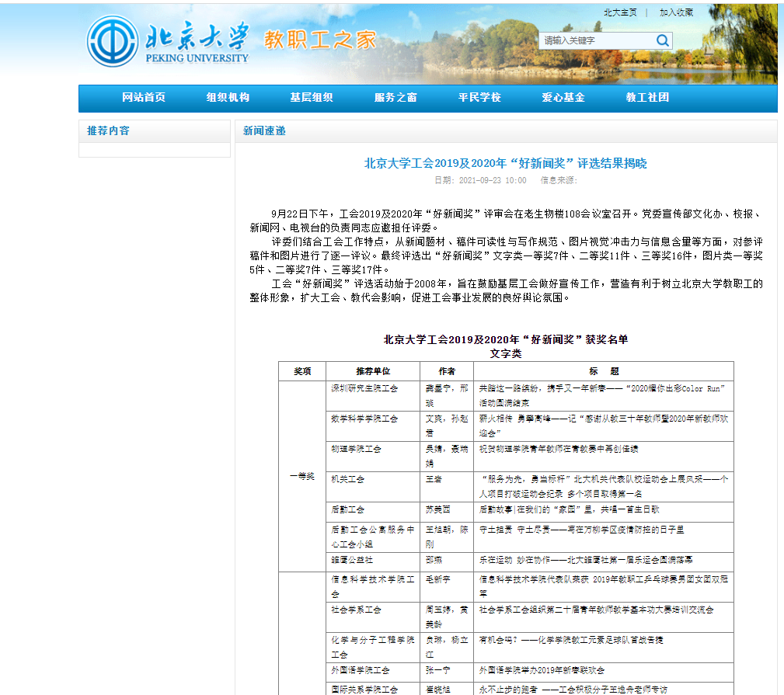Open the 服务之窗 navigation item
784x695 pixels.
(x=395, y=98)
